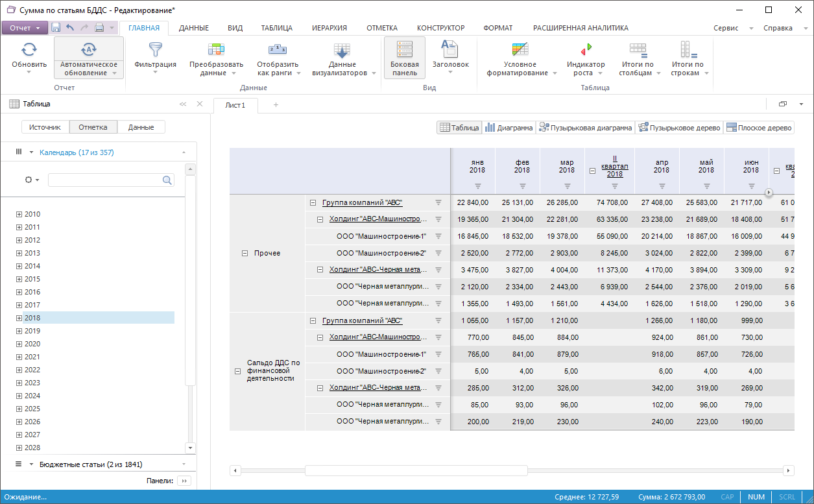Open Условное форматирование icon
The image size is (814, 504).
(x=520, y=50)
